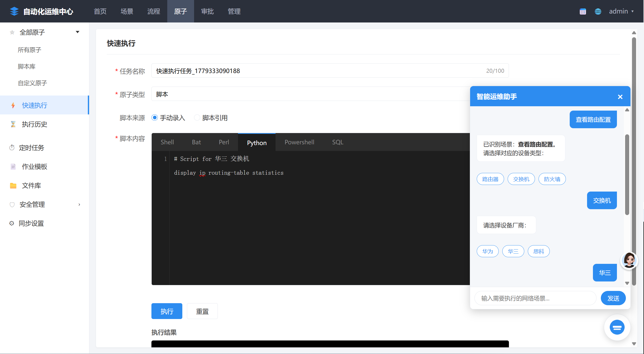644x354 pixels.
Task: Click the hourglass icon for 执行历史
Action: click(13, 124)
